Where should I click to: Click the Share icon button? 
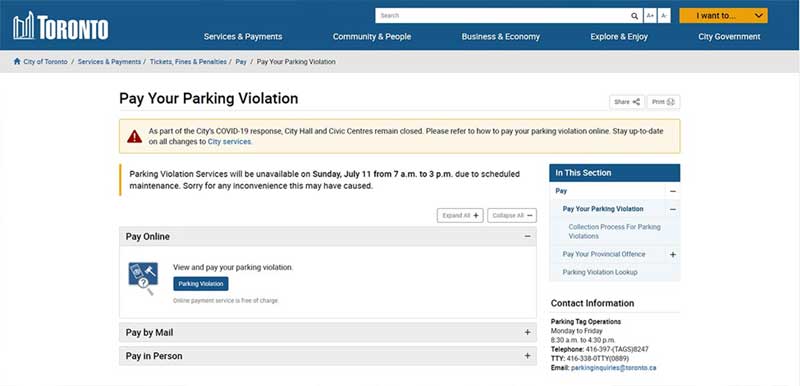point(627,102)
